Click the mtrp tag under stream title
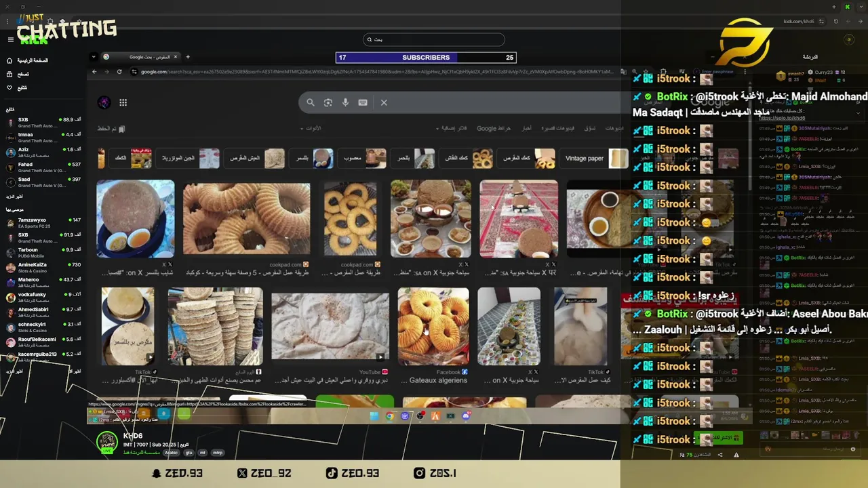The width and height of the screenshot is (868, 488). (218, 453)
